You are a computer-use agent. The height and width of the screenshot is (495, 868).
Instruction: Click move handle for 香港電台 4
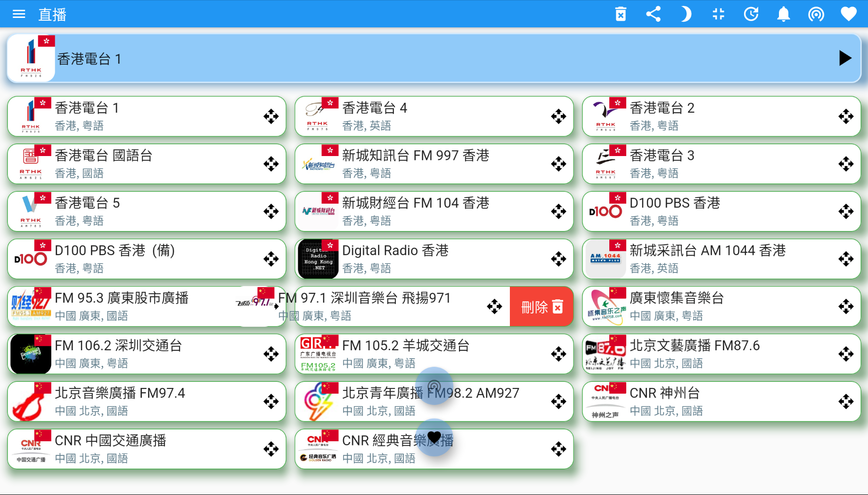(558, 116)
